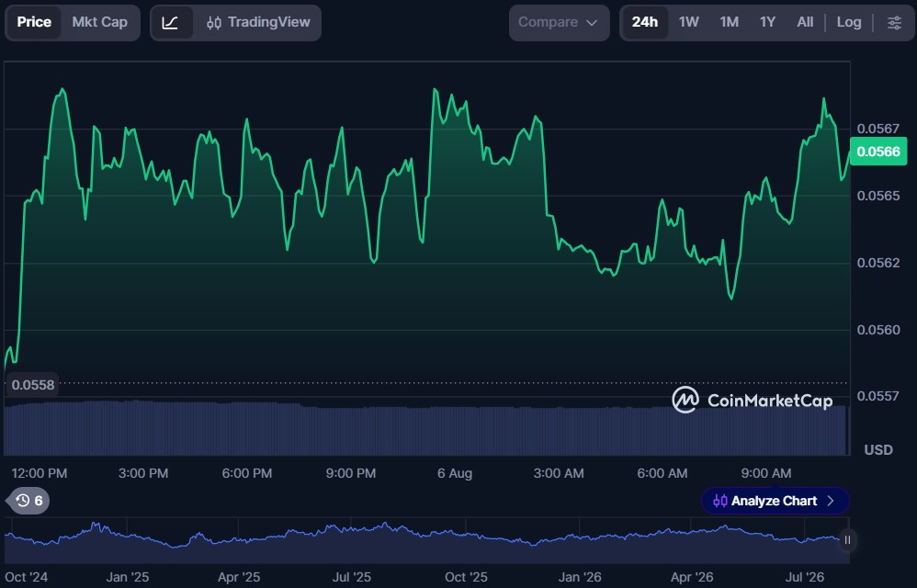Open the Analyze Chart button
Viewport: 917px width, 588px height.
[x=775, y=501]
